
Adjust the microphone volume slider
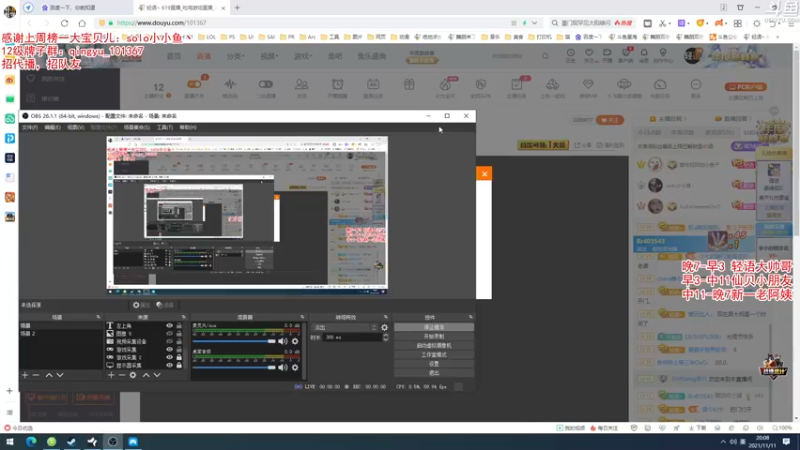point(234,341)
